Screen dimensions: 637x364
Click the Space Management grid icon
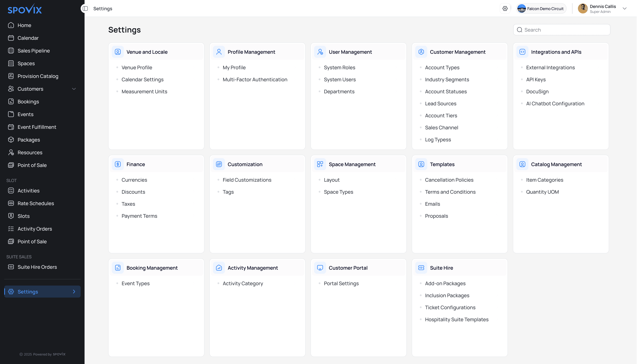click(x=320, y=164)
